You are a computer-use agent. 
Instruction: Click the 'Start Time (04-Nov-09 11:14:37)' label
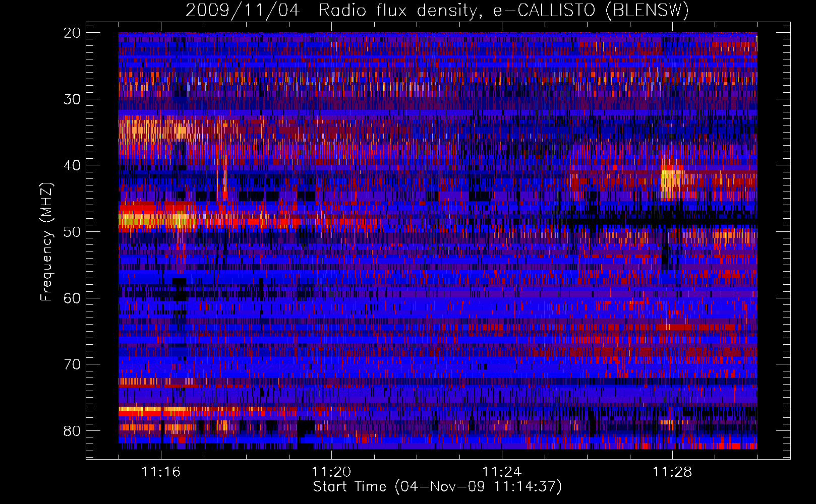pos(437,487)
